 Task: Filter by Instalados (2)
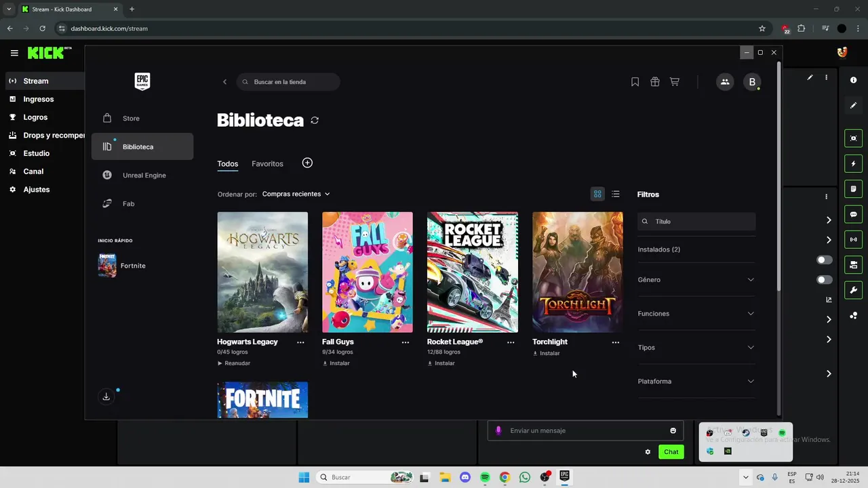[x=659, y=249]
